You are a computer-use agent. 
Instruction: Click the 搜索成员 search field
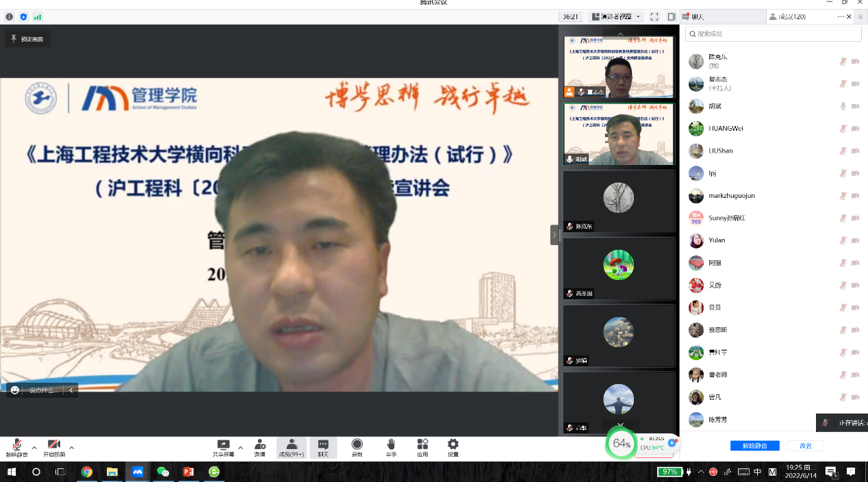(x=774, y=34)
